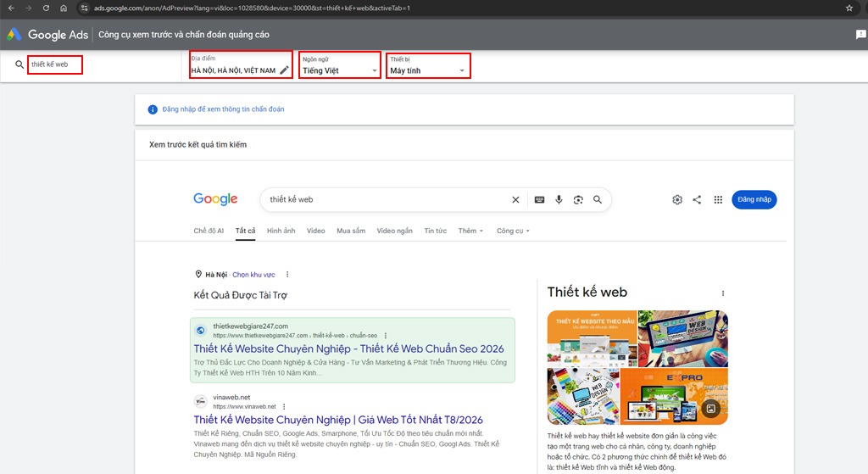The image size is (868, 474).
Task: Open the Google apps grid icon
Action: click(718, 200)
